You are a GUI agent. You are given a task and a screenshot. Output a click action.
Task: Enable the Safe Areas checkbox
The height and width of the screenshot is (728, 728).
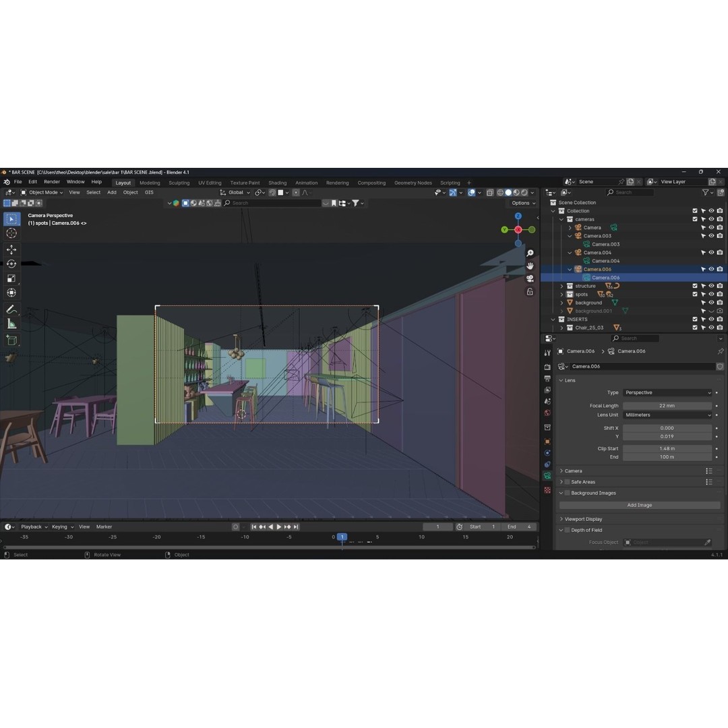coord(567,482)
